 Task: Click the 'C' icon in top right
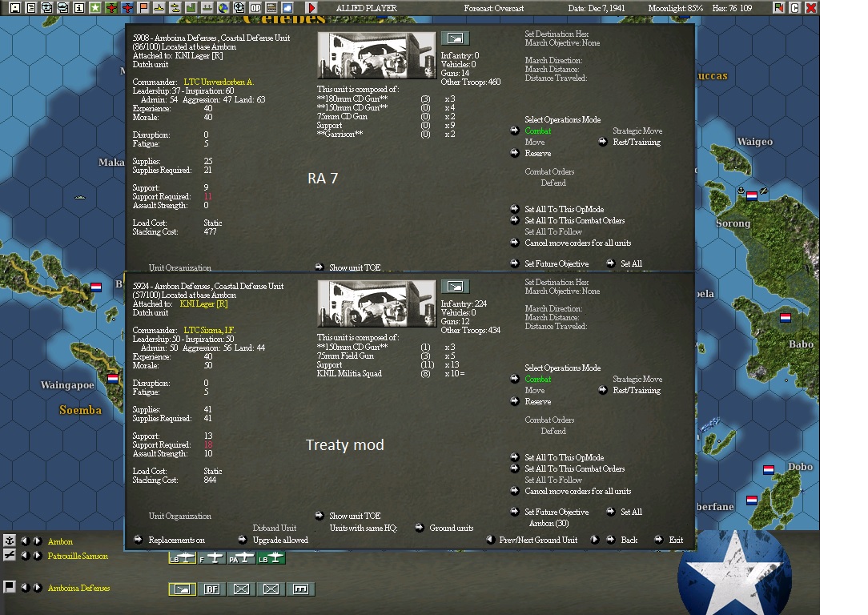pos(795,8)
